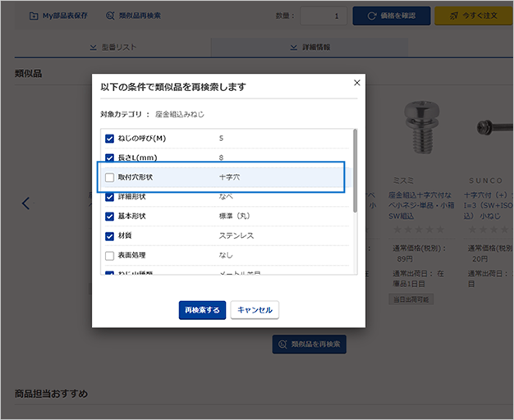Uncheck the 長さL(mm) checkbox

pos(110,157)
